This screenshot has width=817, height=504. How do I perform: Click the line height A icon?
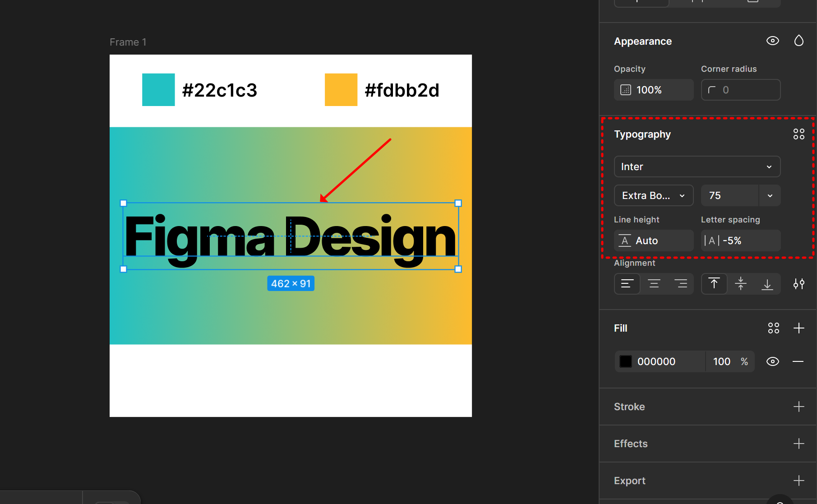tap(625, 240)
